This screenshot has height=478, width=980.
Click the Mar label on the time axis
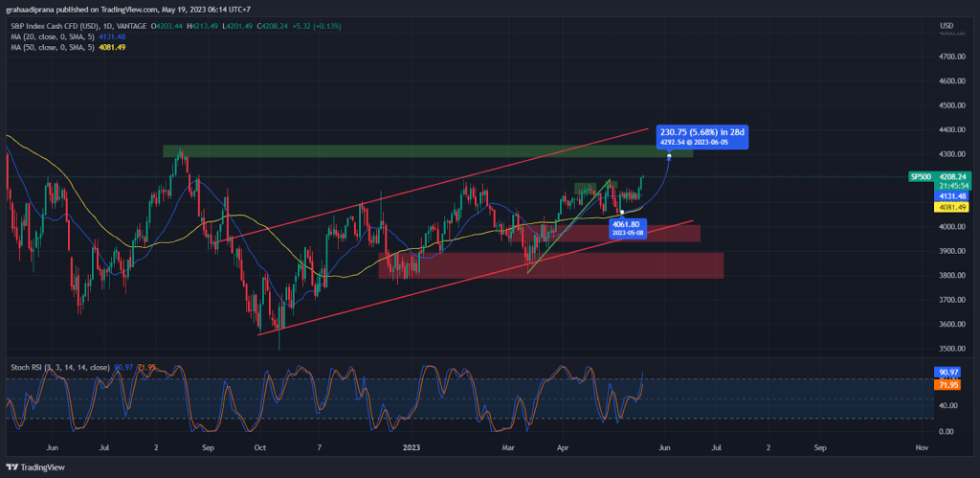click(509, 448)
